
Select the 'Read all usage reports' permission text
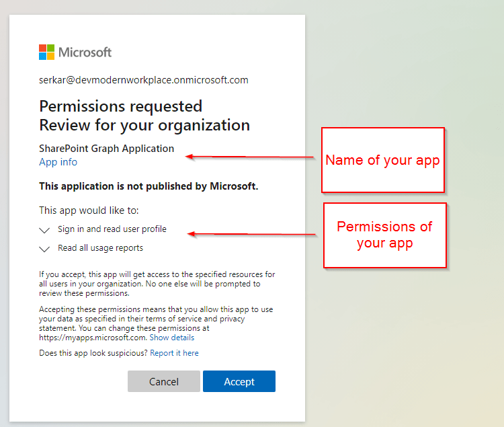point(100,248)
